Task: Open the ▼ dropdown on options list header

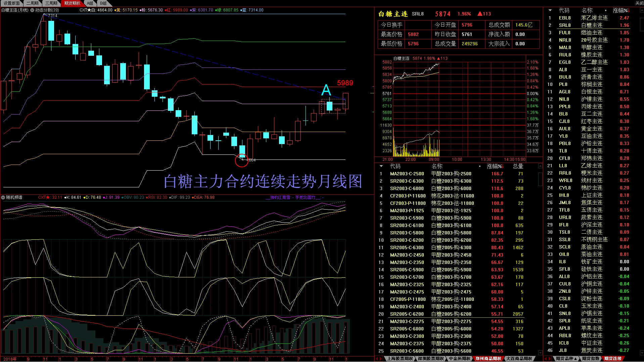Action: [x=381, y=166]
